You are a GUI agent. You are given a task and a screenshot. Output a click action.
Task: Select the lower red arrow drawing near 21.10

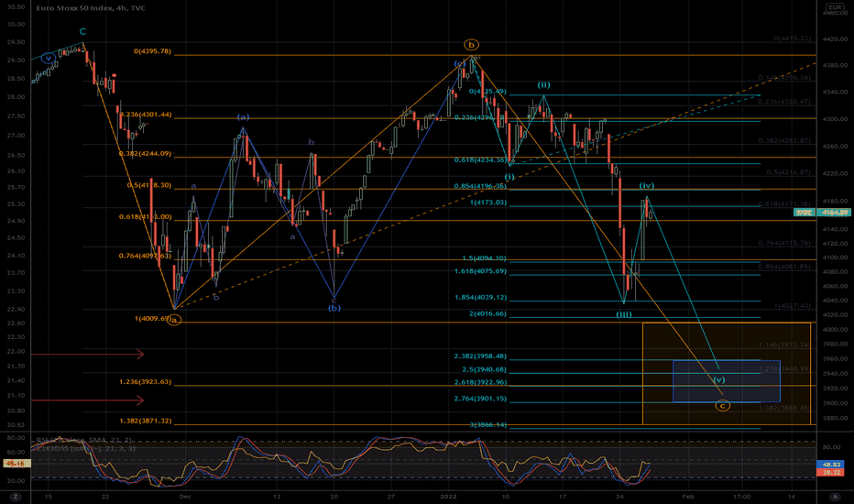(x=87, y=401)
